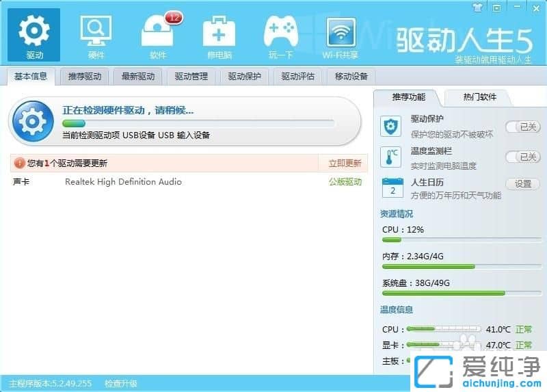Click the 温度监测栏 thermometer icon
This screenshot has width=547, height=392.
(x=392, y=157)
